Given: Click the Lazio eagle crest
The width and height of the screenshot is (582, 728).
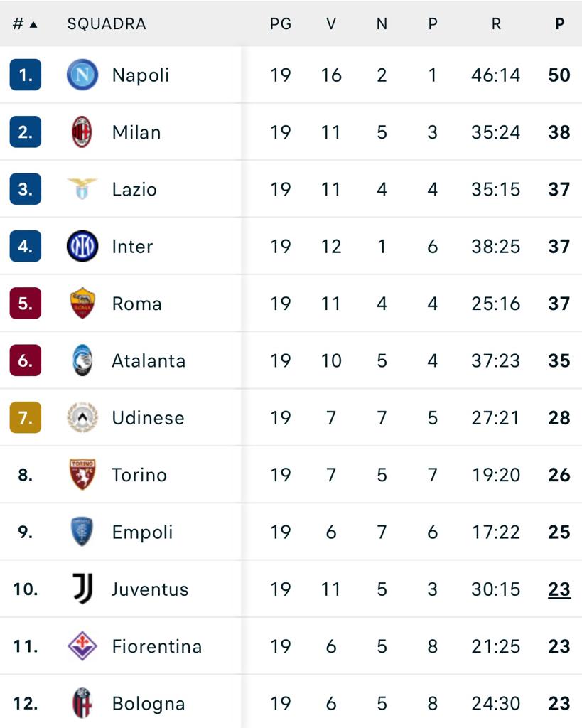Looking at the screenshot, I should (82, 189).
